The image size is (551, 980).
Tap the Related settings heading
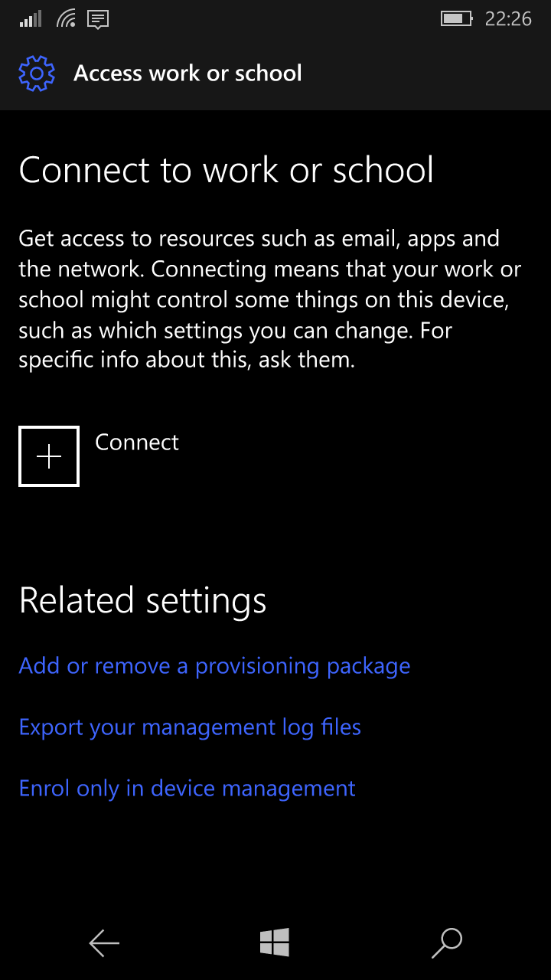click(142, 600)
